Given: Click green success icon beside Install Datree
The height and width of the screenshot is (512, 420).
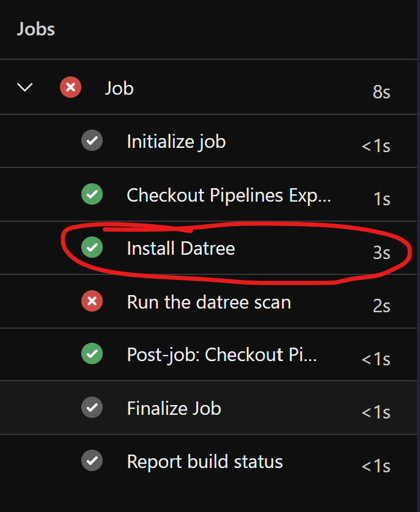Looking at the screenshot, I should pos(92,247).
